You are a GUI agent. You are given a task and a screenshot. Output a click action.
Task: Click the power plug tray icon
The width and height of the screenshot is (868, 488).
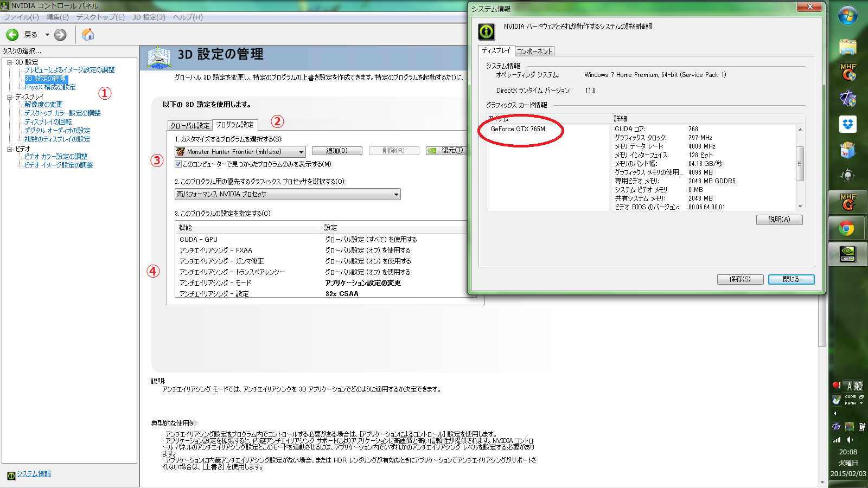point(861,427)
